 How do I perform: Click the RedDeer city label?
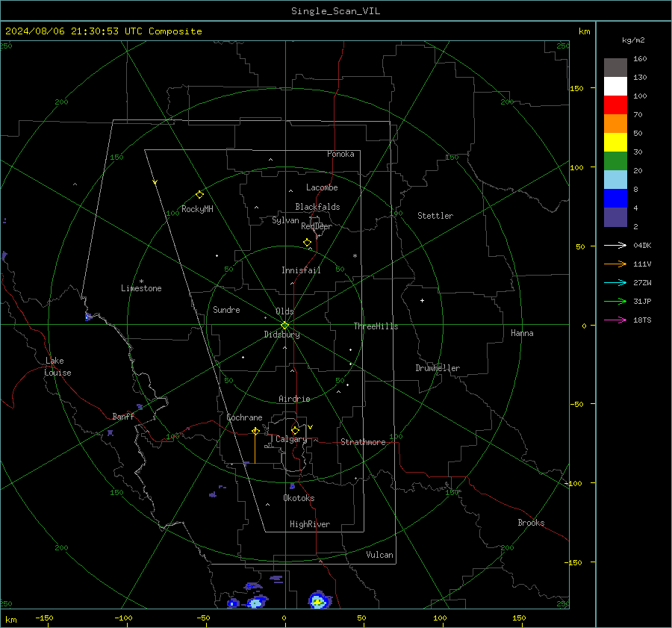317,226
